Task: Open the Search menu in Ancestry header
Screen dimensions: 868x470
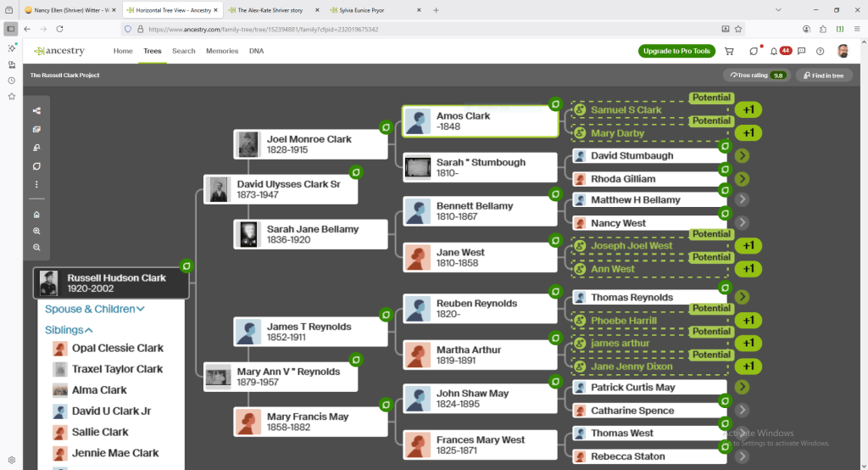Action: tap(184, 51)
